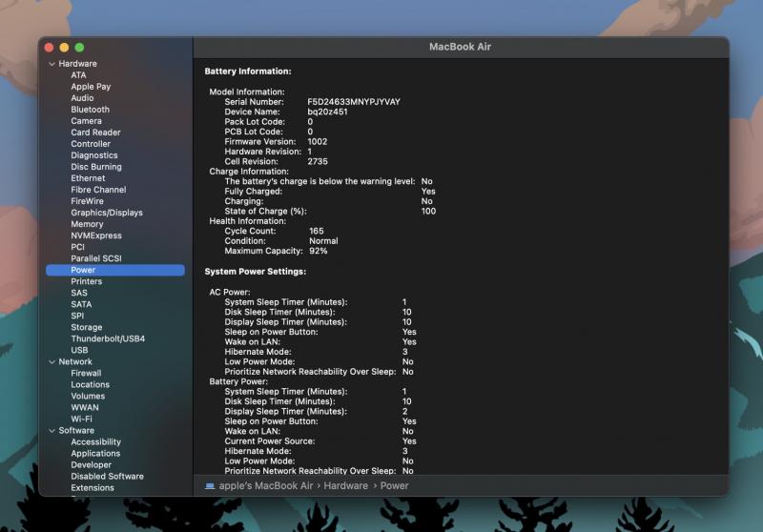
Task: Click the Cell Revision value 2735
Action: tap(318, 161)
